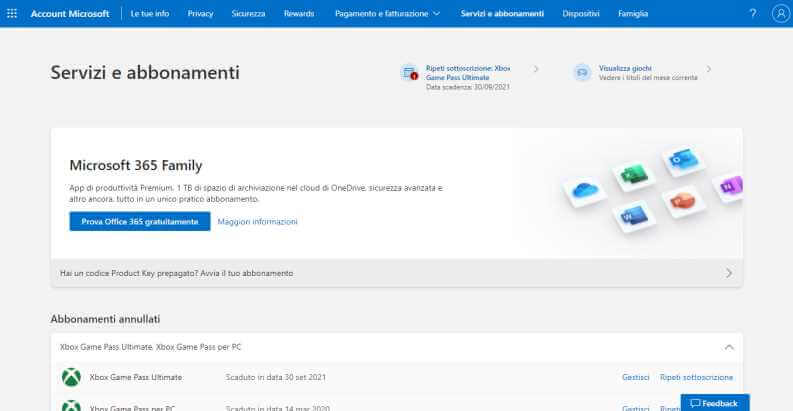Open the Sicurezza tab

[248, 14]
